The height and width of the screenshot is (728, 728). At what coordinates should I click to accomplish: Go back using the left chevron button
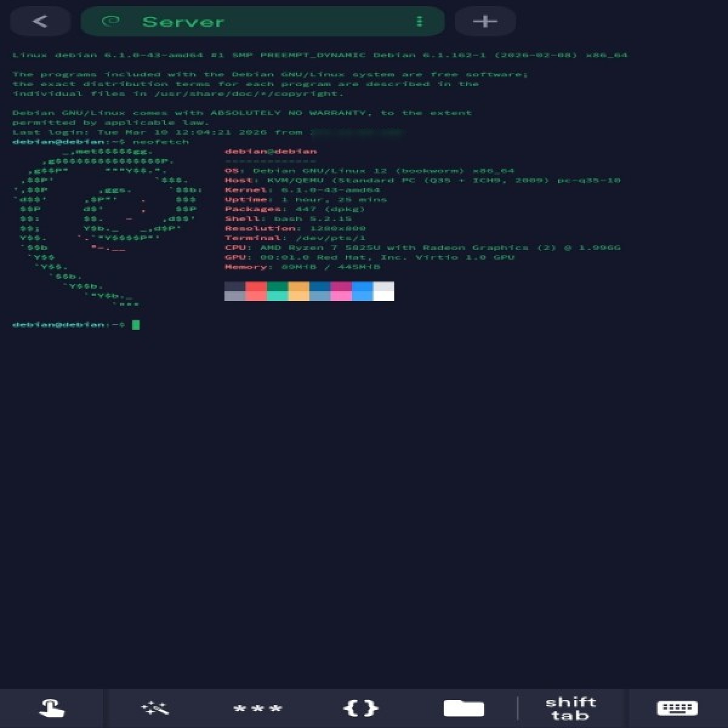(40, 22)
